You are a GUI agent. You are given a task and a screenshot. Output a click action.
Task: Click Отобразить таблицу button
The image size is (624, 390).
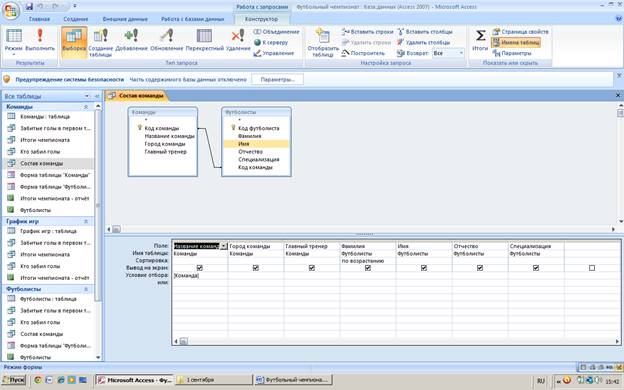point(323,43)
